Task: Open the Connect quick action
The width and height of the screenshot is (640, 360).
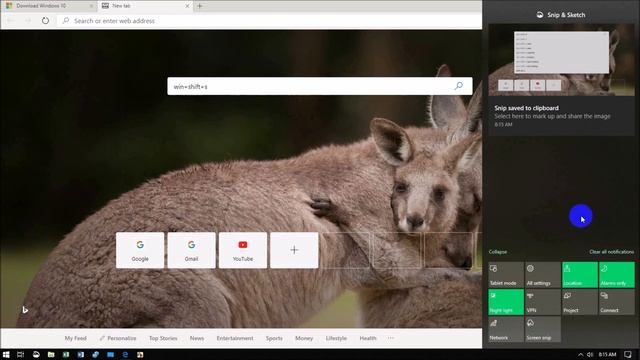Action: pos(617,302)
